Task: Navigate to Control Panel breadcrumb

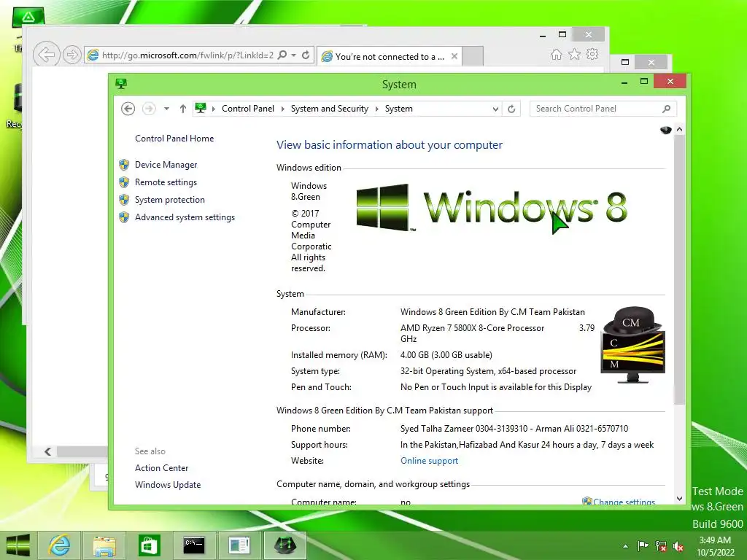Action: [248, 109]
